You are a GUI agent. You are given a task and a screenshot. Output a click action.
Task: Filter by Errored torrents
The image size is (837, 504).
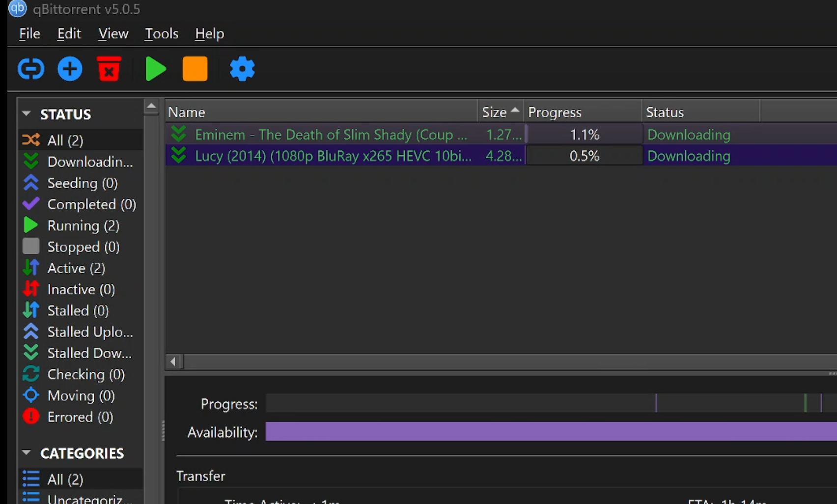80,417
